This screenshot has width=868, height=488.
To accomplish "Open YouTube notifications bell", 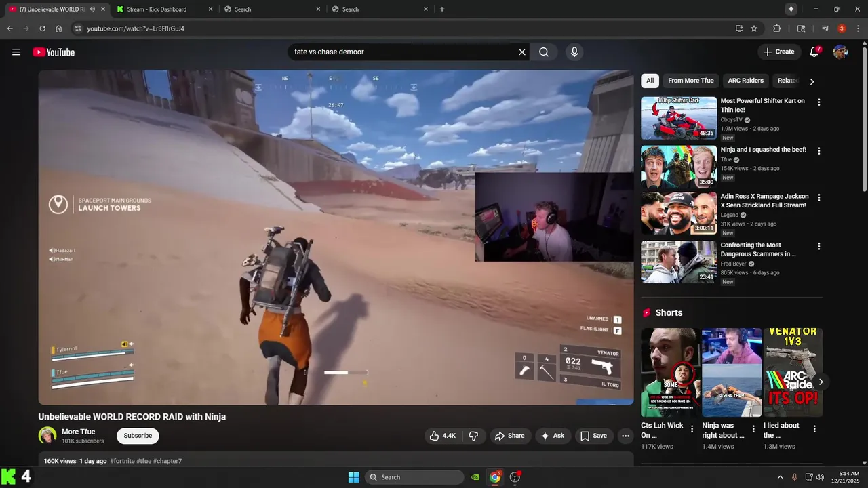I will pos(814,52).
